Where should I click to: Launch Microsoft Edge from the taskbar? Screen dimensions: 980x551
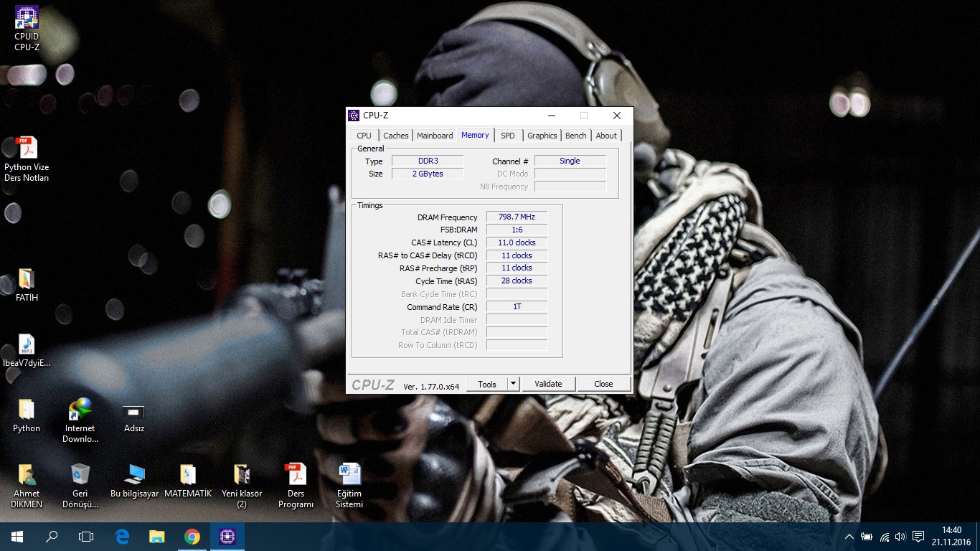coord(122,537)
